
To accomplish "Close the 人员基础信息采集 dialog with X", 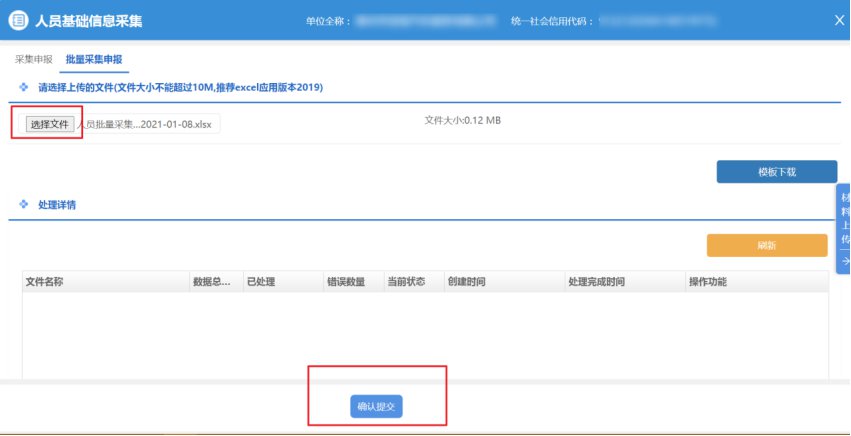I will (838, 20).
